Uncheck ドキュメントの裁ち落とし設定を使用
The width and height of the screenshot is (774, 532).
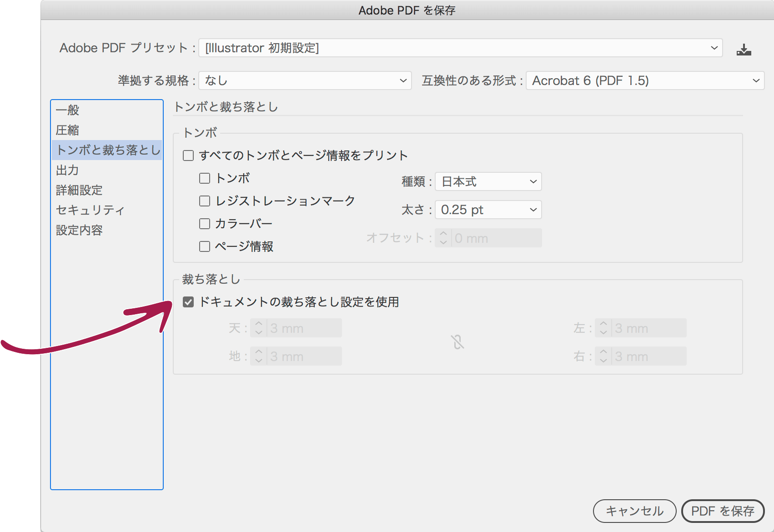point(188,302)
